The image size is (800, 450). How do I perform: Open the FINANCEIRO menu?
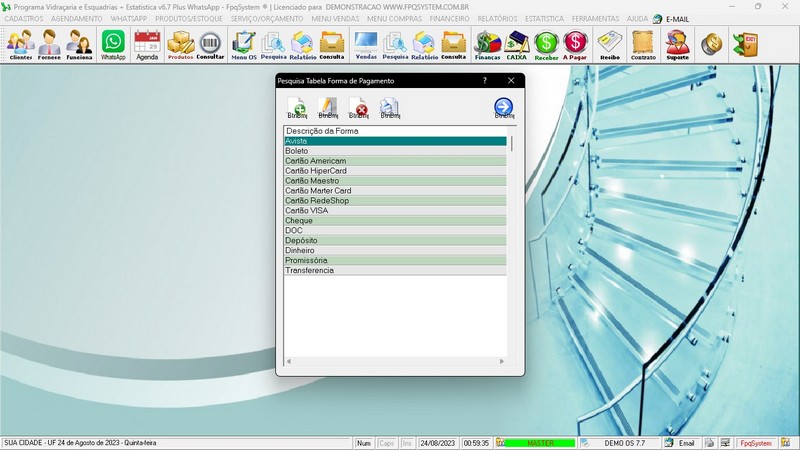(x=449, y=19)
